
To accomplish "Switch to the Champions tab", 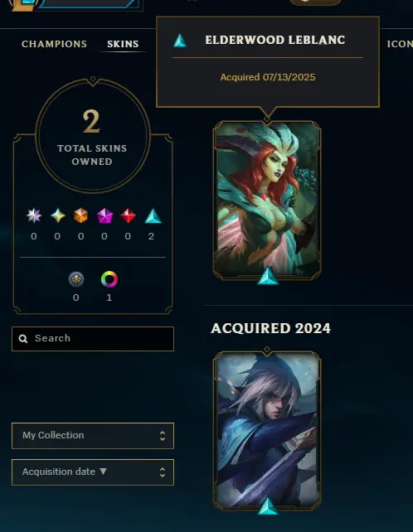I will coord(55,44).
